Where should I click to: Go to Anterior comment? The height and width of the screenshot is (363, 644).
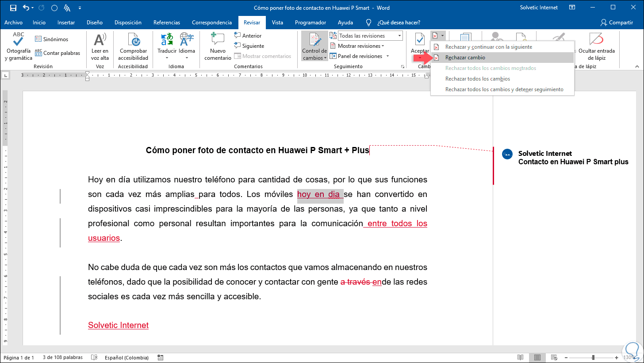248,36
